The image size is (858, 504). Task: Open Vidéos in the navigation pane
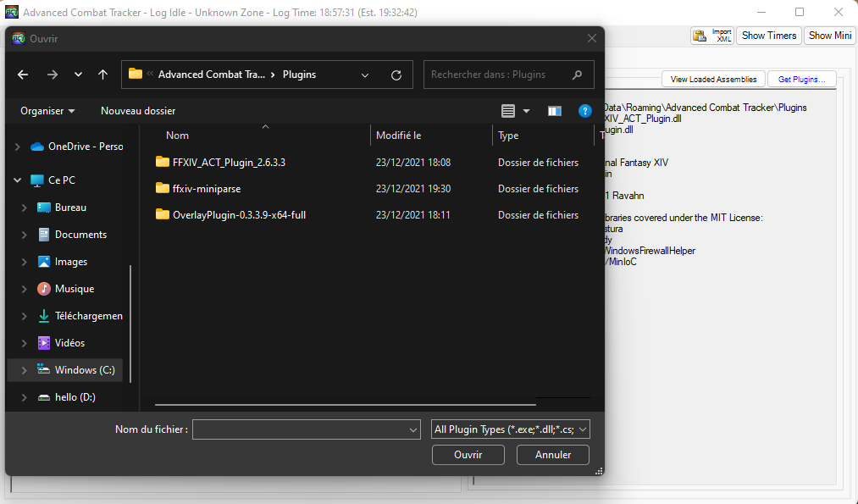pyautogui.click(x=69, y=342)
